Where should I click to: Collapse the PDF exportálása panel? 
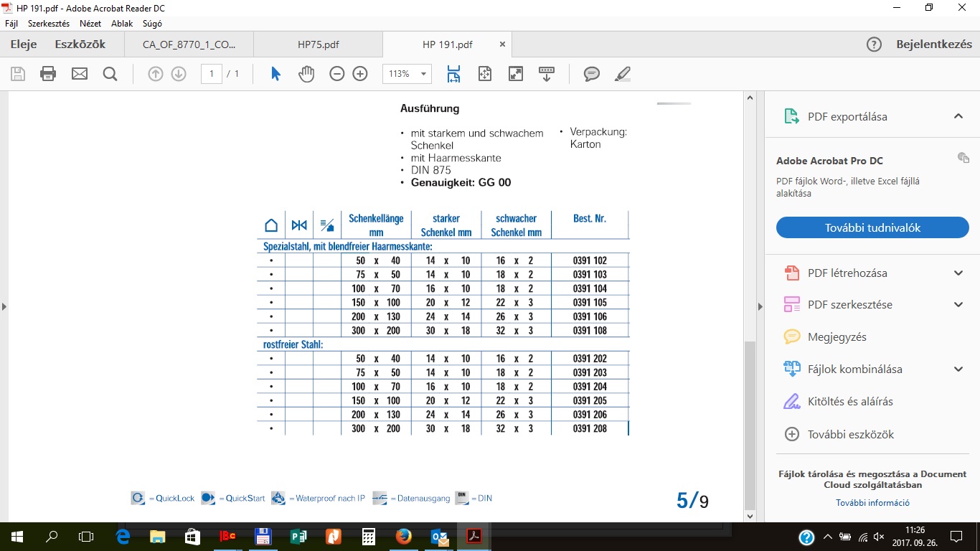click(958, 116)
